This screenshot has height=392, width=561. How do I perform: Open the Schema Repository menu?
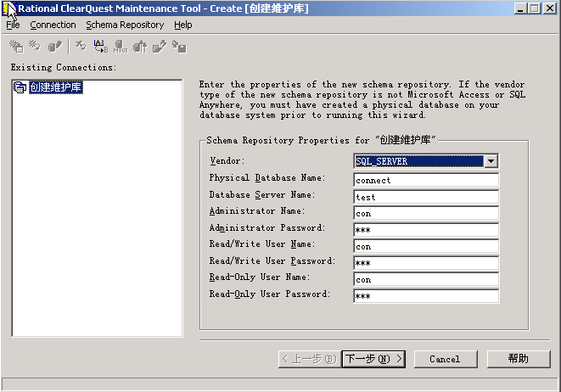(125, 25)
